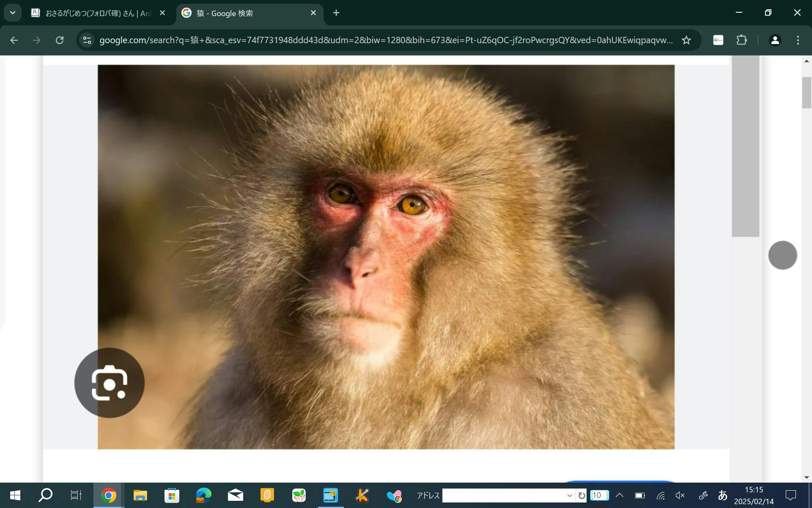
Task: Open Chrome three-dot menu
Action: (x=798, y=40)
